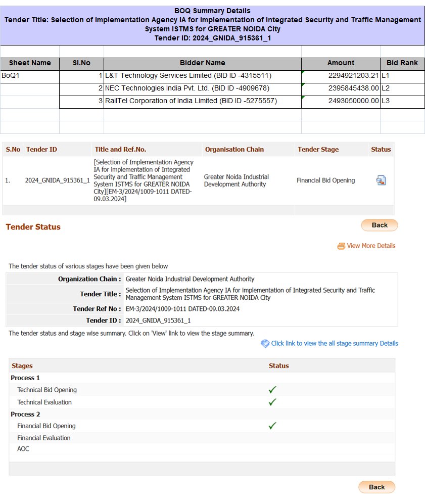
Task: Click the Financial Bid Opening green checkmark
Action: click(272, 426)
